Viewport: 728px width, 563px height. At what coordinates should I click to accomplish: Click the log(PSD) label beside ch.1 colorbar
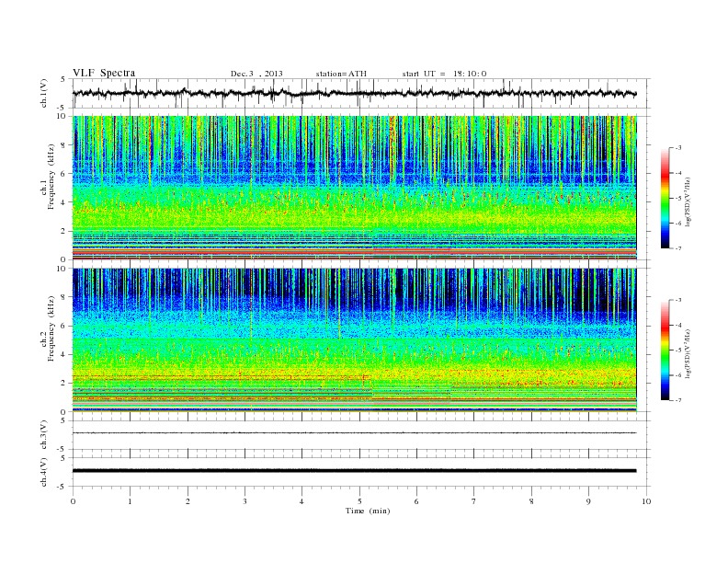point(688,201)
